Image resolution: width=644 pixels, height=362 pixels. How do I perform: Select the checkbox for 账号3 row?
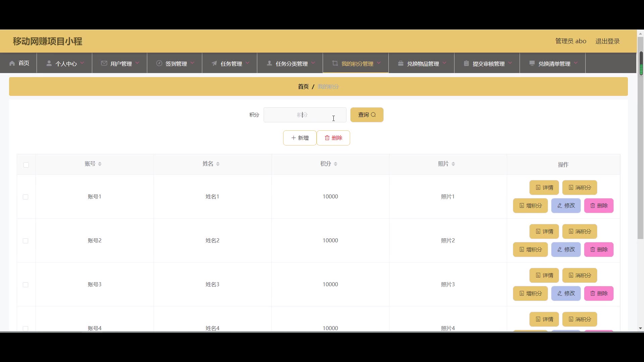[x=25, y=285]
